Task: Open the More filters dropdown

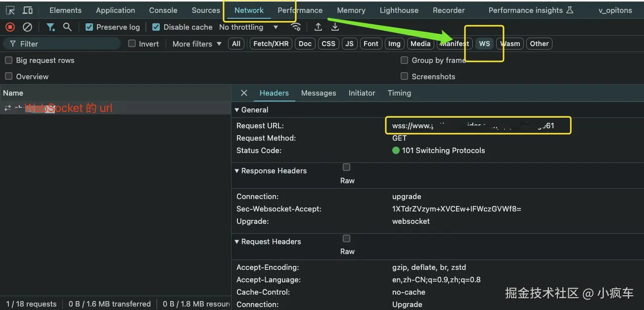Action: pyautogui.click(x=197, y=44)
